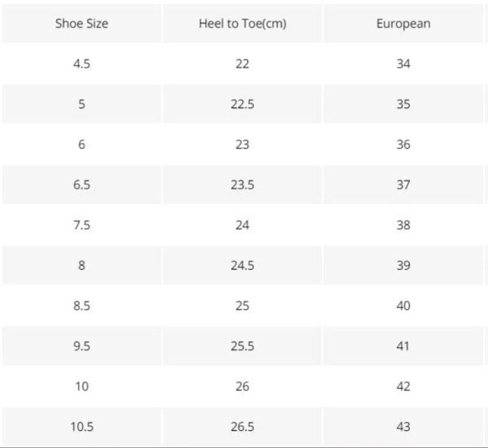Select European size 40 cell
Screen dimensions: 488x448
click(x=403, y=306)
